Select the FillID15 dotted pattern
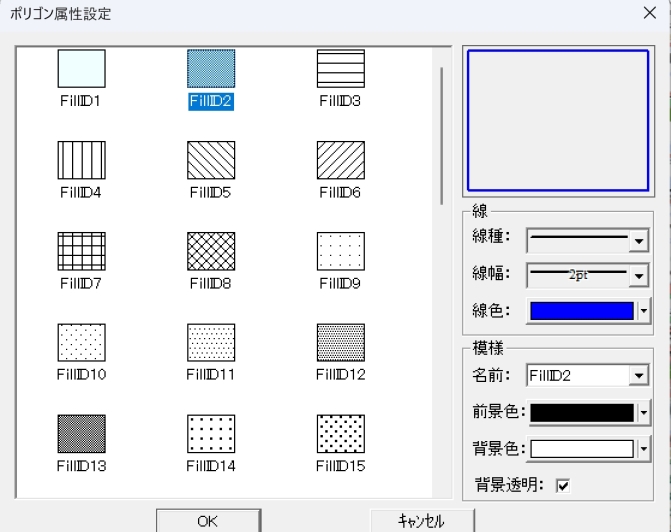 (341, 433)
